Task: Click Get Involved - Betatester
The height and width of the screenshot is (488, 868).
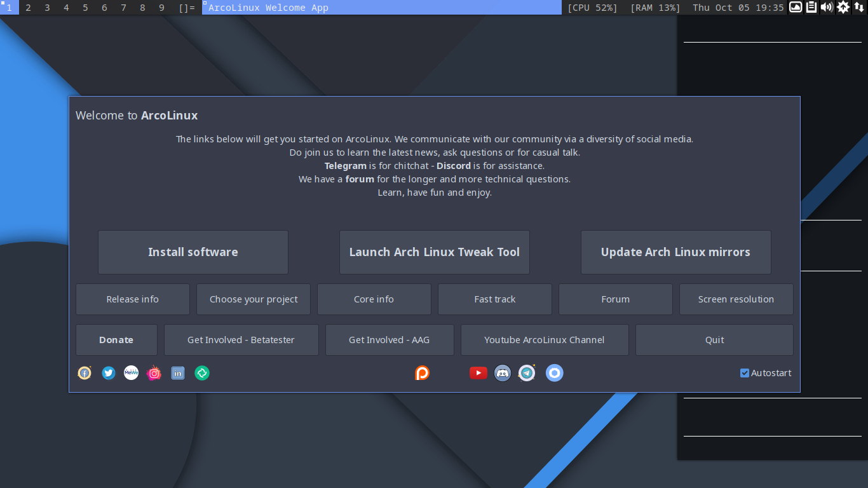Action: click(x=241, y=340)
